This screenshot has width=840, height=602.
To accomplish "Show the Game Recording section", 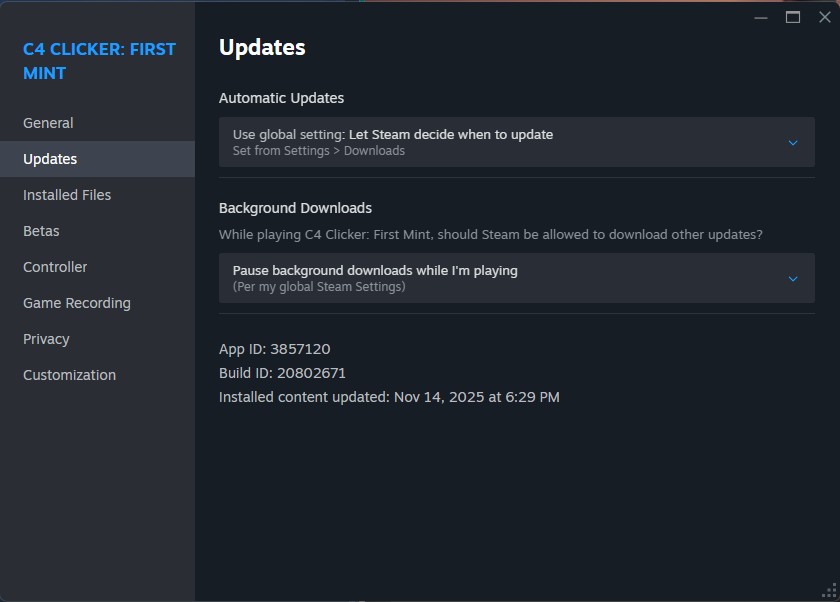I will click(x=77, y=303).
